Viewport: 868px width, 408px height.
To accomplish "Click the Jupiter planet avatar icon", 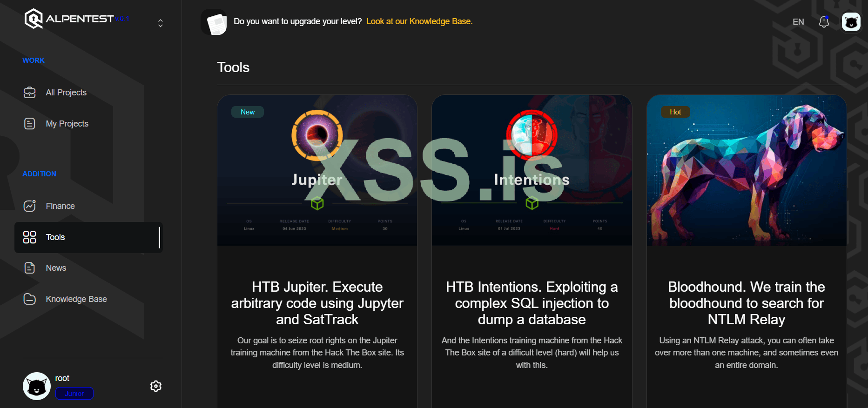I will [317, 135].
